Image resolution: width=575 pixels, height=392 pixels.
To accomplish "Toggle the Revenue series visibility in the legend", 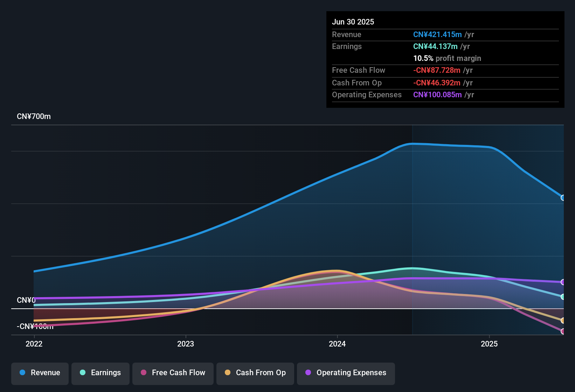I will [x=40, y=373].
